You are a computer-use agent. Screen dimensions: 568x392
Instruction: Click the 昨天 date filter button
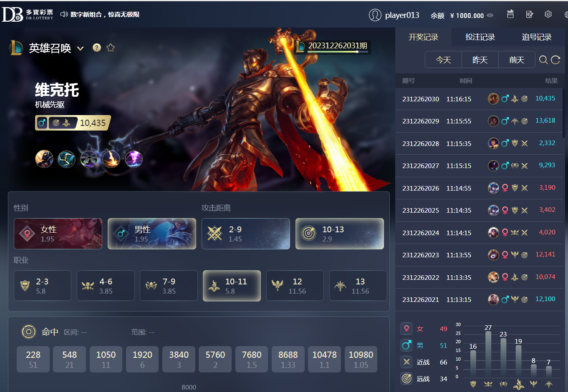[480, 60]
